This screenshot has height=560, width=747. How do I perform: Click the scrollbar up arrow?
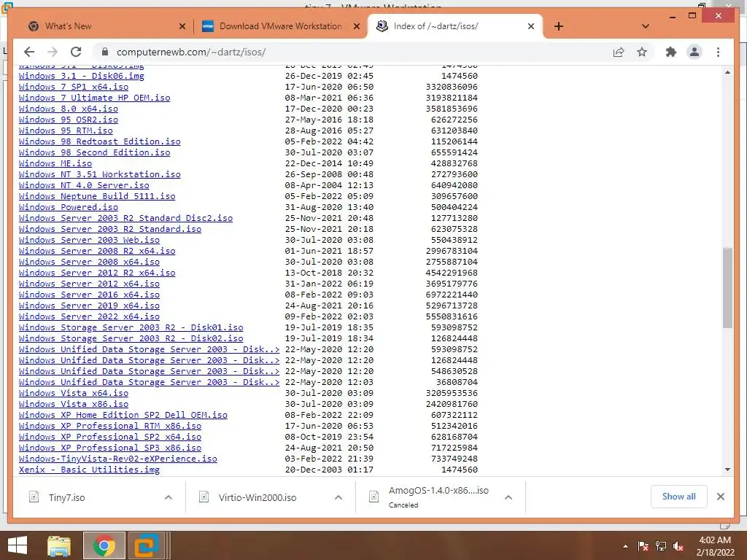(727, 72)
